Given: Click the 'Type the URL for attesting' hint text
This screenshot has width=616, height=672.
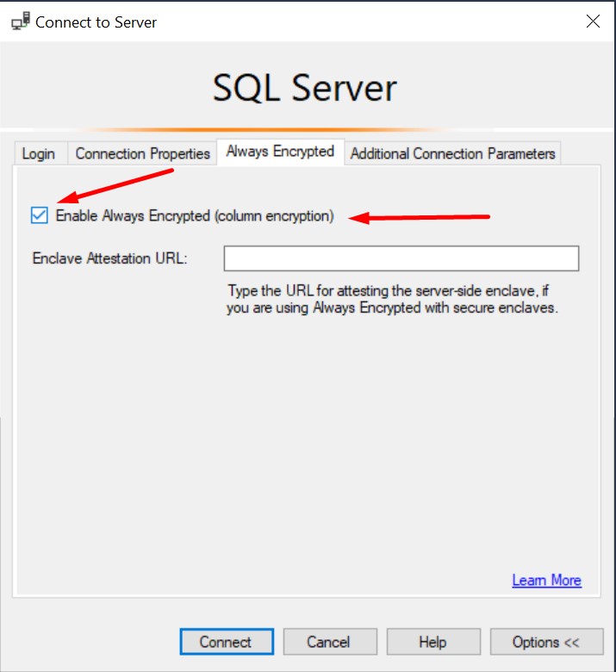Looking at the screenshot, I should pyautogui.click(x=392, y=299).
